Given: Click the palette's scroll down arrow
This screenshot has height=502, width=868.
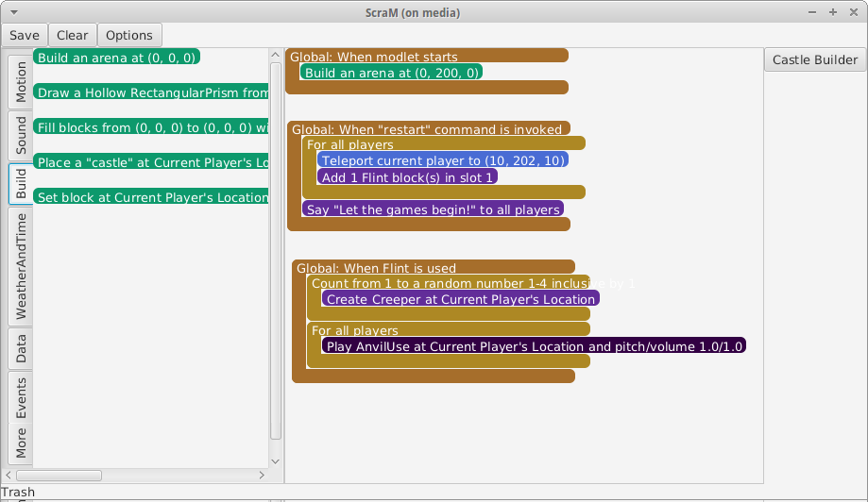Looking at the screenshot, I should click(x=276, y=461).
